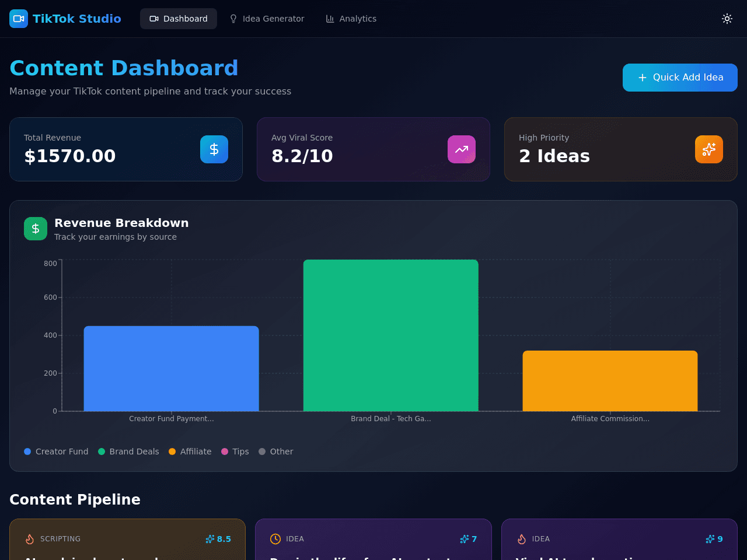Click the flame icon on the score-9 IDEA card
Image resolution: width=747 pixels, height=560 pixels.
[x=522, y=539]
